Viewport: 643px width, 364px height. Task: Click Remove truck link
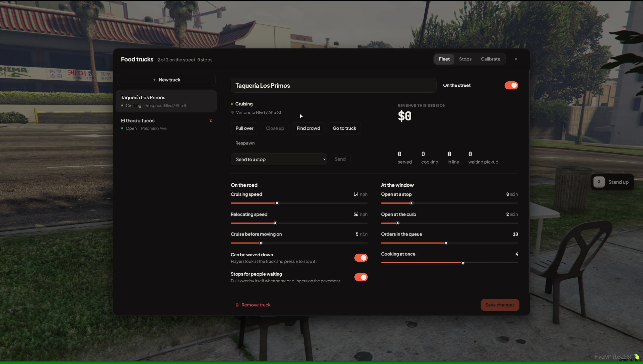(253, 305)
